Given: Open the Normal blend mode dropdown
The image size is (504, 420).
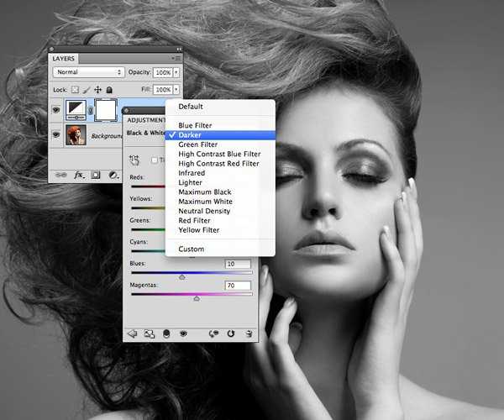Looking at the screenshot, I should pyautogui.click(x=88, y=72).
